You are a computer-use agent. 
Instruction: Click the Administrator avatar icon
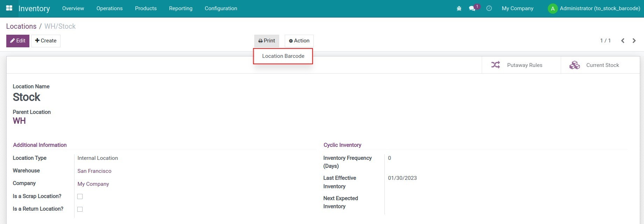[x=552, y=9]
